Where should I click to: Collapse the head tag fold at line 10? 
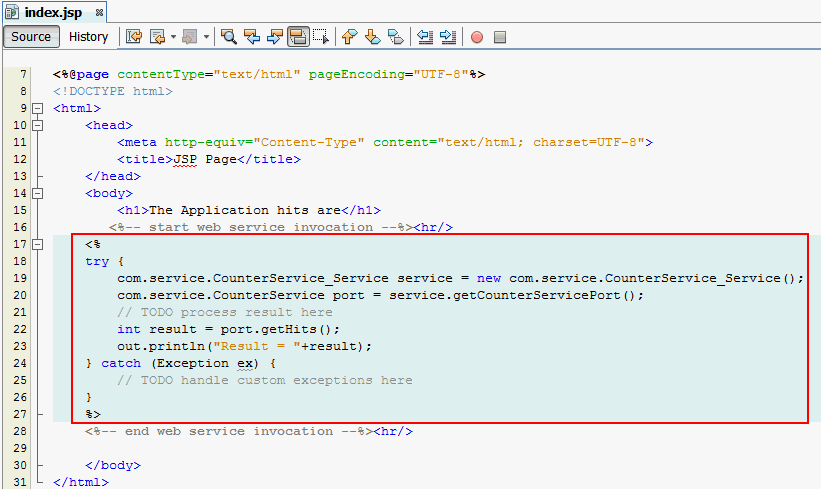pos(38,126)
